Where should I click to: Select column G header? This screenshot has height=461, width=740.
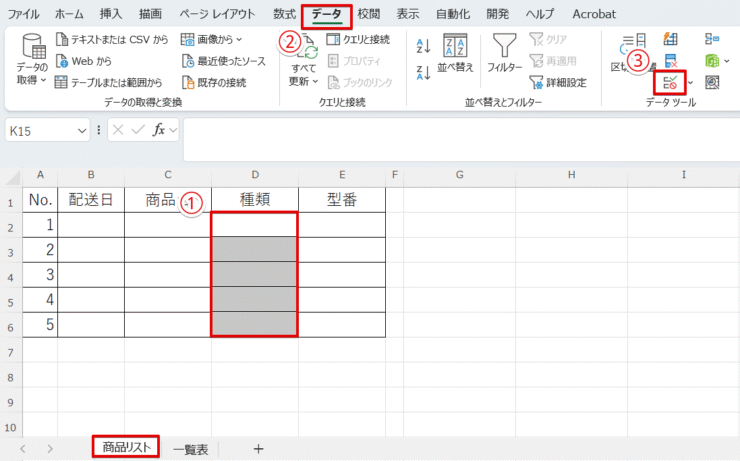[x=460, y=175]
